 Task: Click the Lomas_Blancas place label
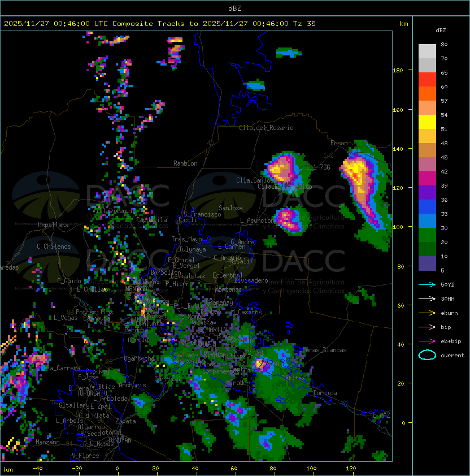pos(324,350)
